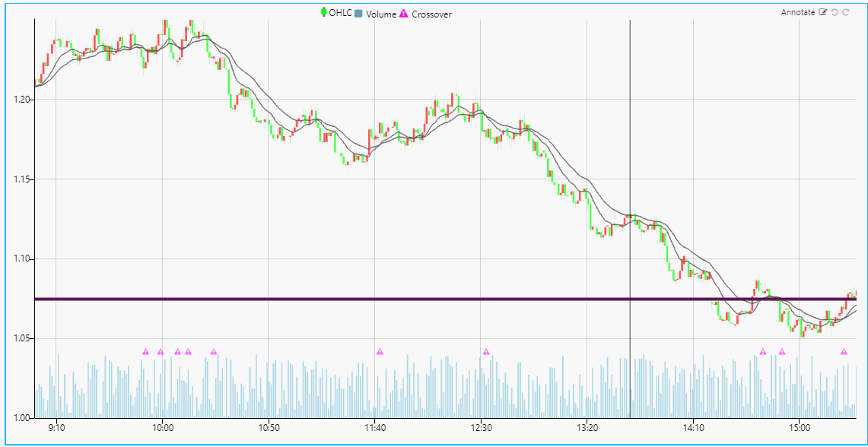
Task: Select the crossover marker just before 10:50
Action: pos(214,352)
